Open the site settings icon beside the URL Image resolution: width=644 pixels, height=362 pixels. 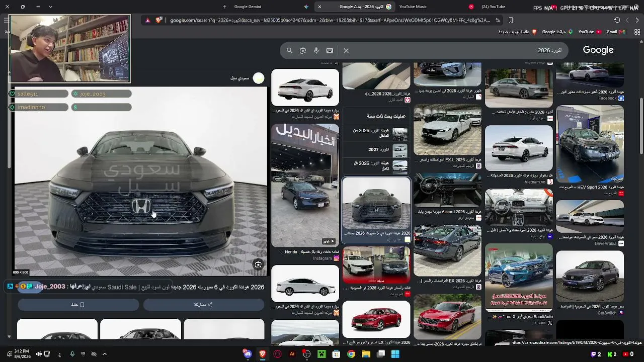tap(498, 20)
